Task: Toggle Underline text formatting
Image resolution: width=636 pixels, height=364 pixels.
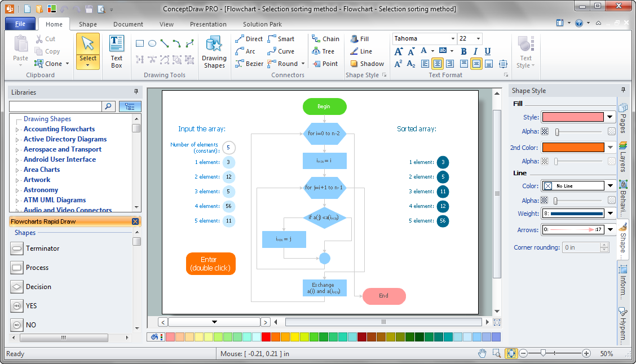Action: [x=488, y=51]
